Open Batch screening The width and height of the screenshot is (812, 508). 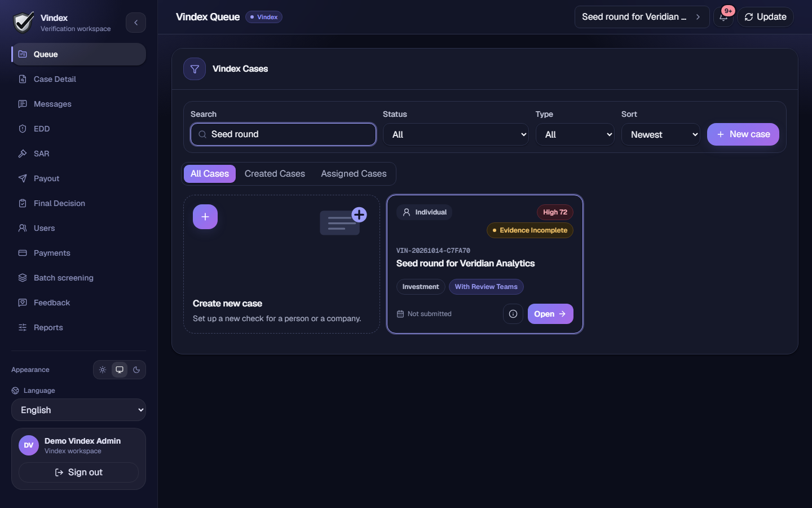point(78,278)
